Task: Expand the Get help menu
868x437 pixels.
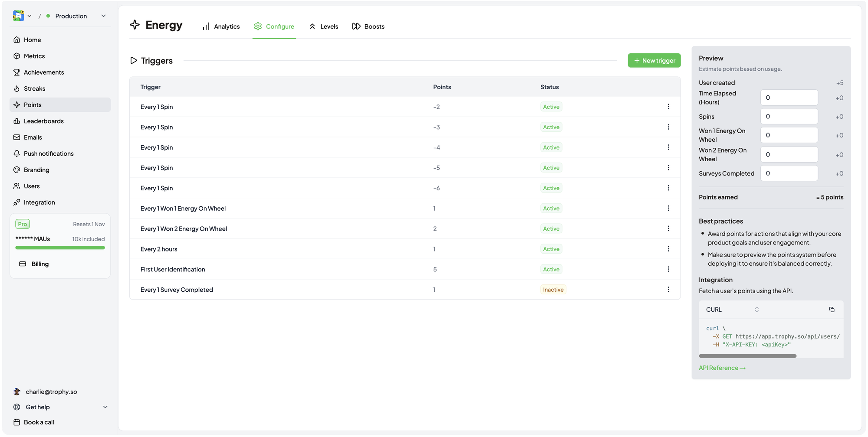Action: pyautogui.click(x=61, y=407)
